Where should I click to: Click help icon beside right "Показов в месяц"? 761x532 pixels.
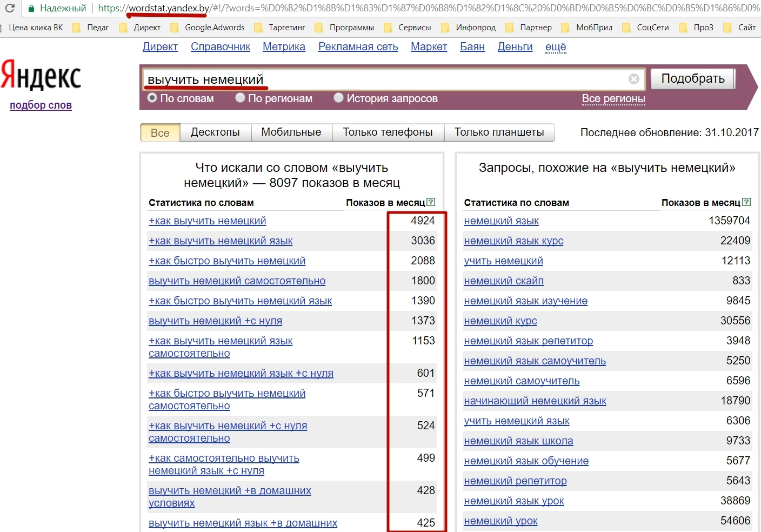pos(746,202)
